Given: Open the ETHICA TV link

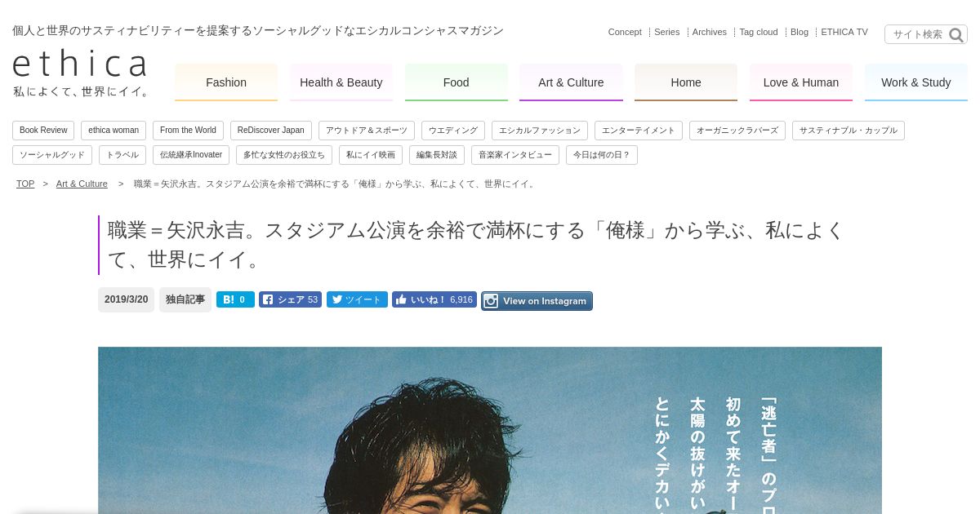Looking at the screenshot, I should coord(844,32).
